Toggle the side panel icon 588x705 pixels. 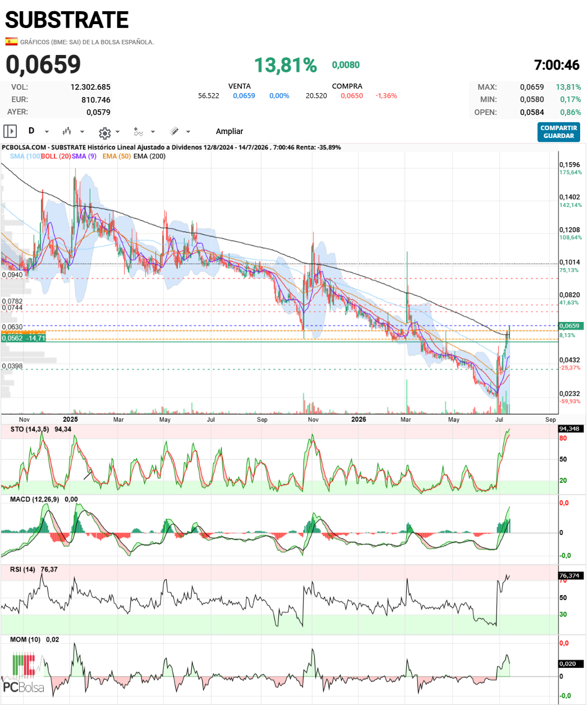point(10,131)
